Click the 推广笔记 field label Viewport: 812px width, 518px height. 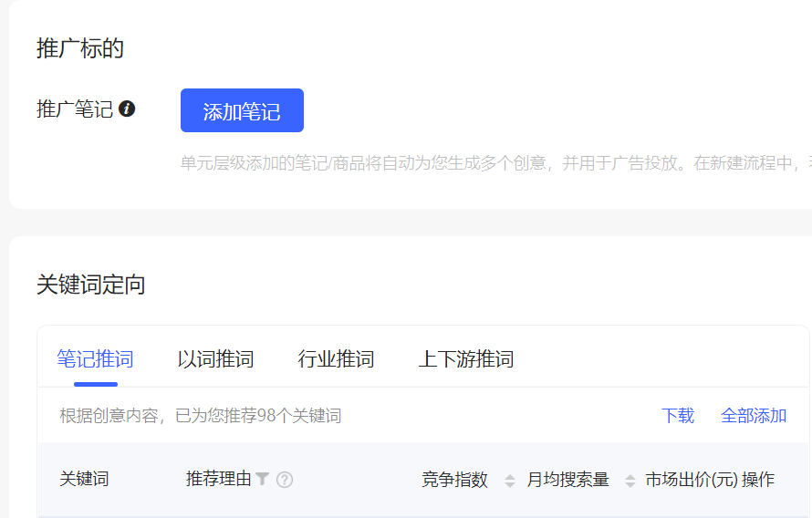coord(74,109)
